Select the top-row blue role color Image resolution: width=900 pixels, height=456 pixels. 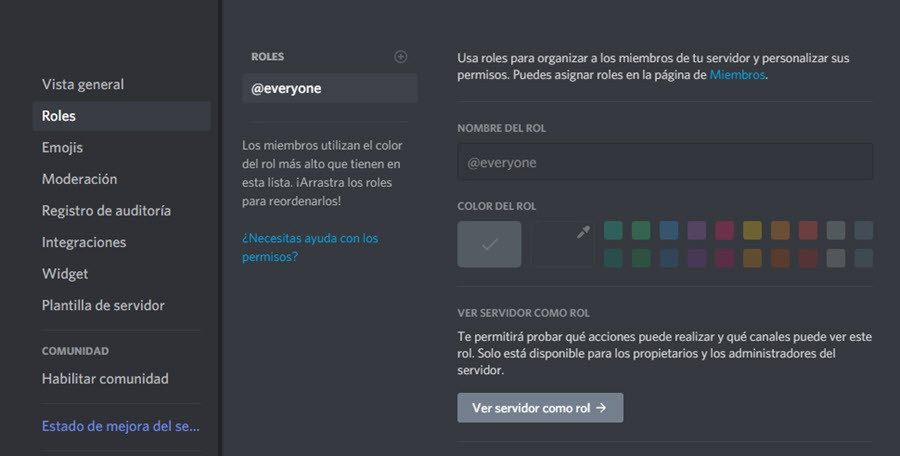click(669, 231)
